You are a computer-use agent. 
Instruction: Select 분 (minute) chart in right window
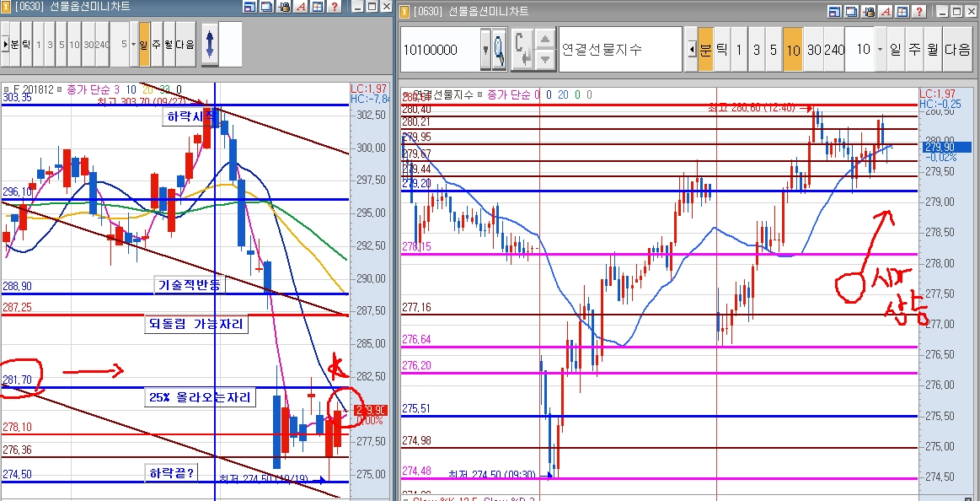click(x=705, y=50)
